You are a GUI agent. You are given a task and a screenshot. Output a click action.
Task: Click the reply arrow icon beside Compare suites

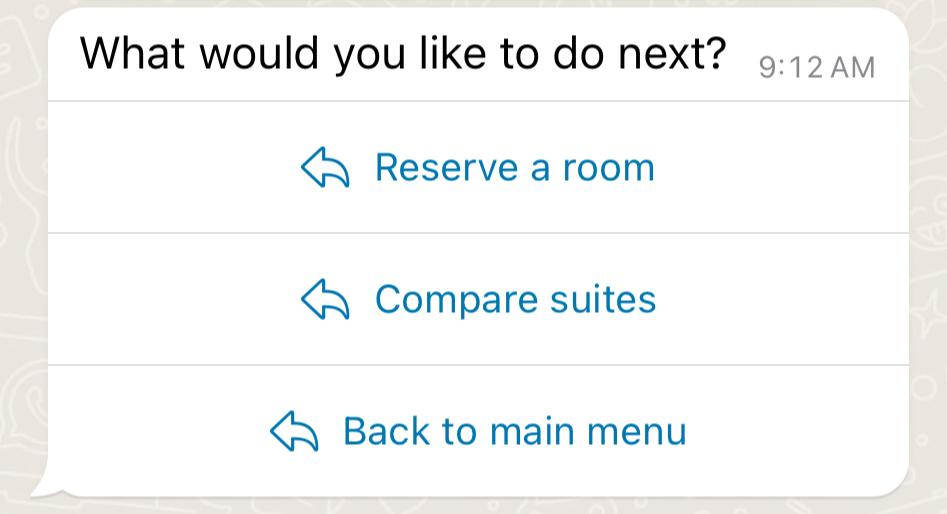[325, 299]
